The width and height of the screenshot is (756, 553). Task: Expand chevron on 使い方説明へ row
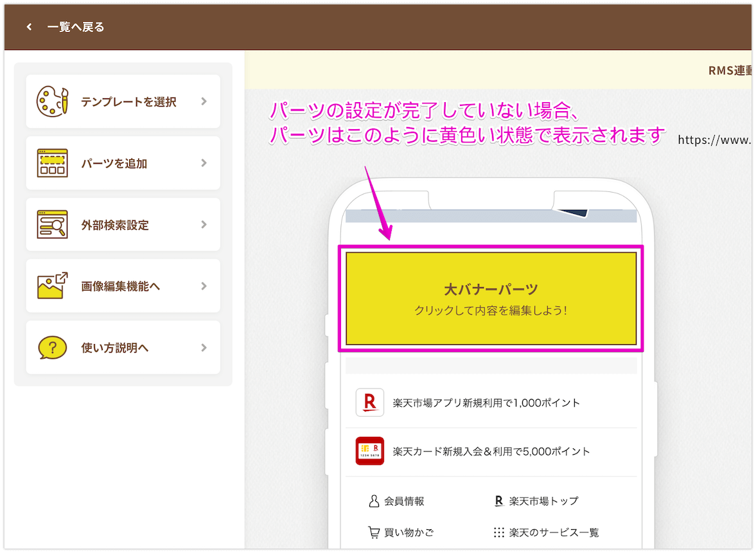[204, 347]
